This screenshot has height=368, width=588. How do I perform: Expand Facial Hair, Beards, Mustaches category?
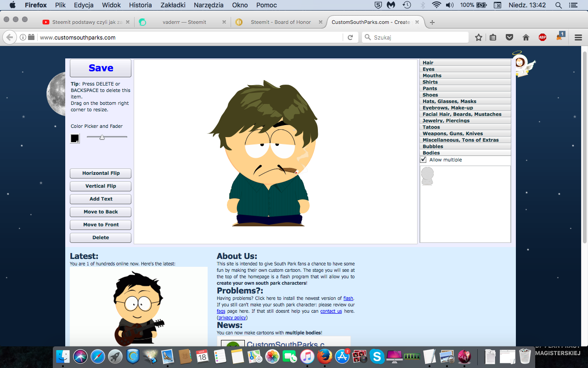[x=465, y=114]
